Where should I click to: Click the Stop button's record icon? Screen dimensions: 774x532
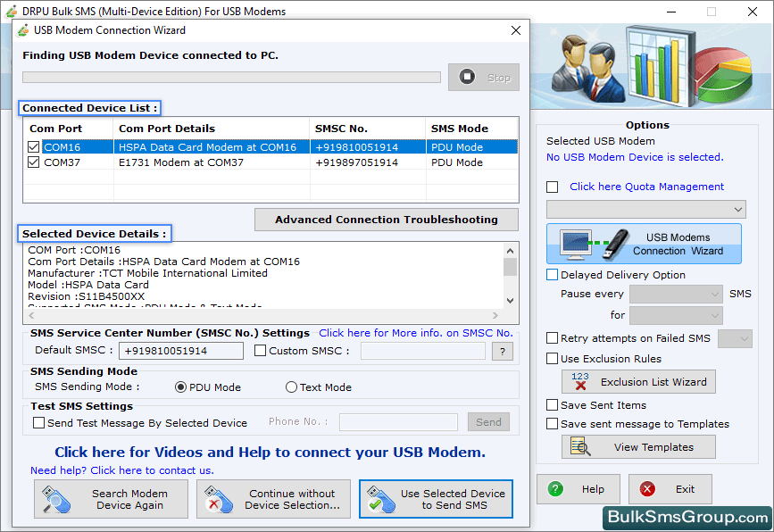point(467,77)
